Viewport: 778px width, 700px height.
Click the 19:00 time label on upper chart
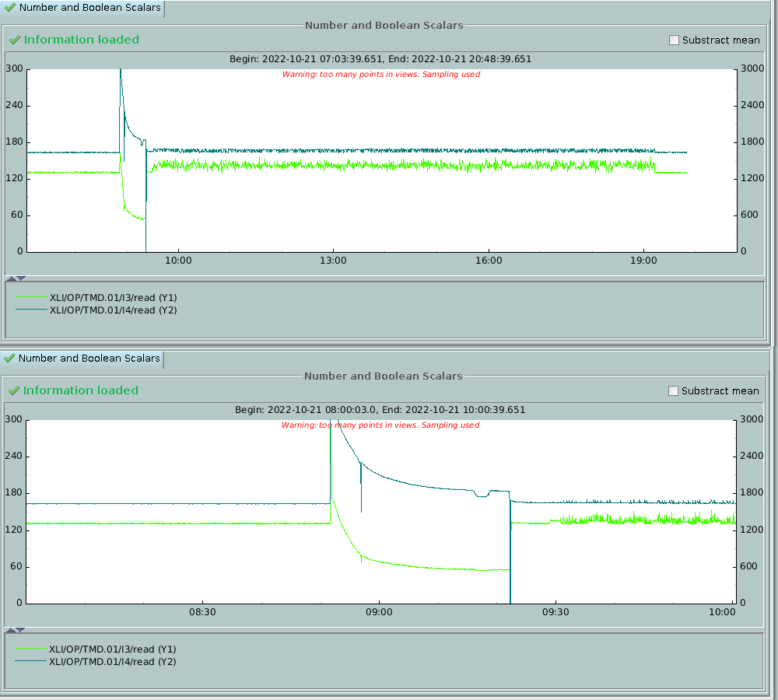click(643, 261)
